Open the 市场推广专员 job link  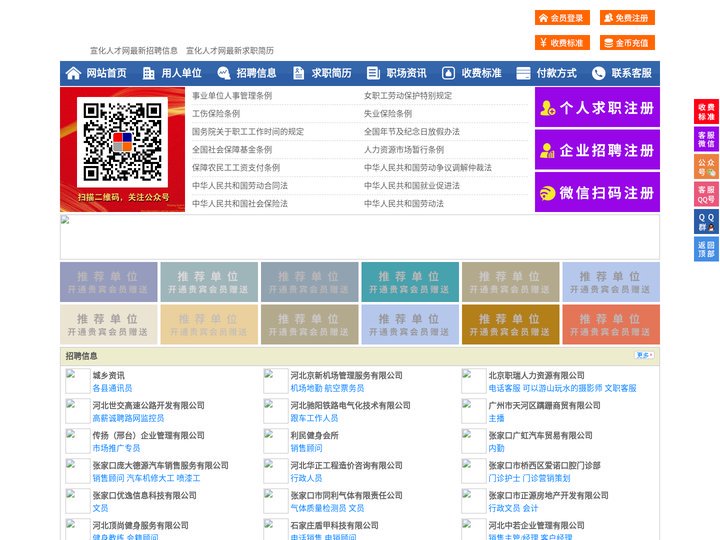click(117, 448)
